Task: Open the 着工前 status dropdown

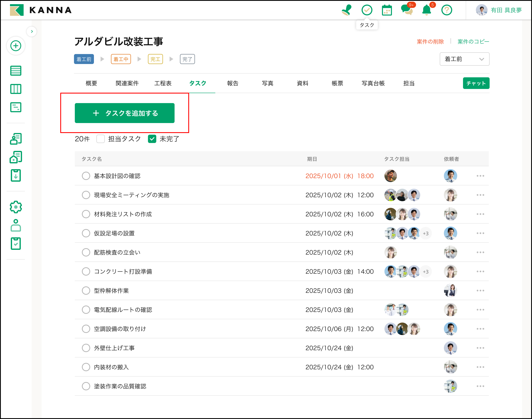Action: click(464, 59)
